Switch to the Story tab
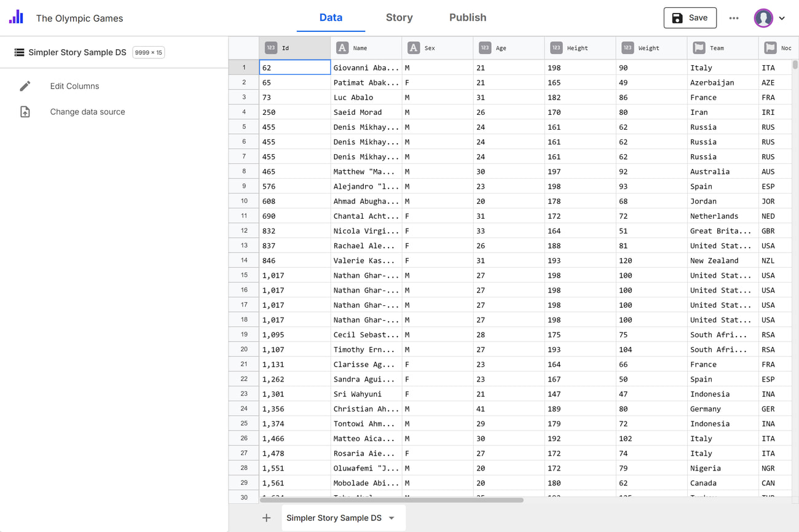799x532 pixels. [399, 18]
